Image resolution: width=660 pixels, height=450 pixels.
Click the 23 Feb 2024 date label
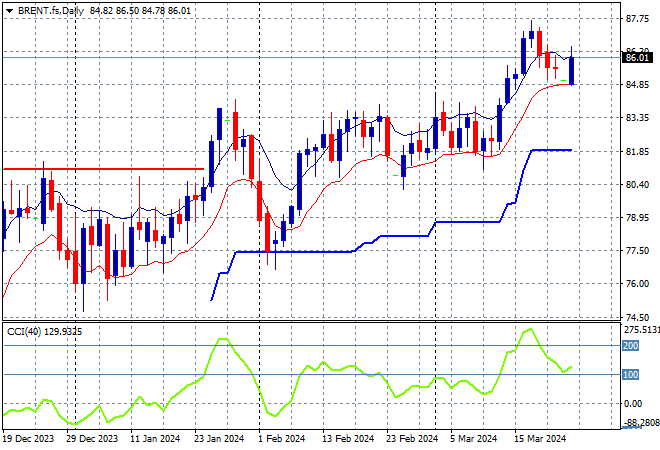pyautogui.click(x=412, y=439)
